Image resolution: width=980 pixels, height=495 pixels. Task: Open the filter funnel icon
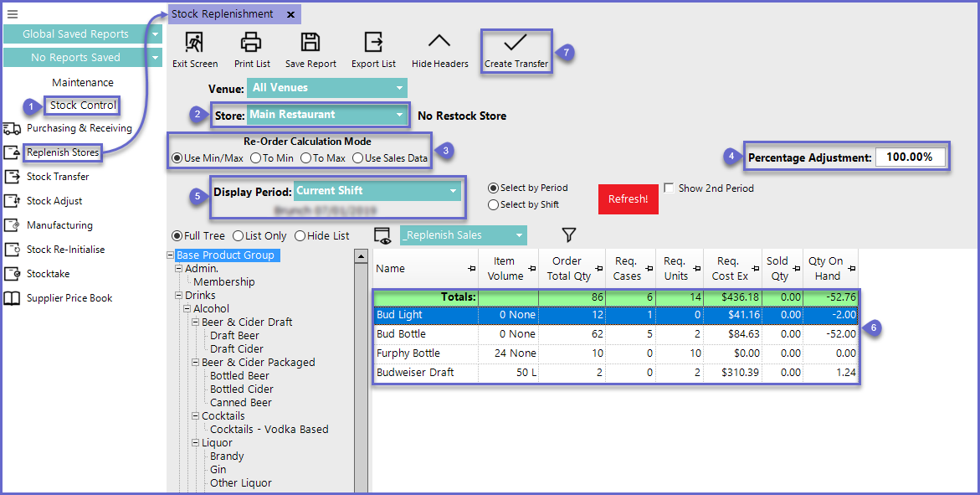569,235
